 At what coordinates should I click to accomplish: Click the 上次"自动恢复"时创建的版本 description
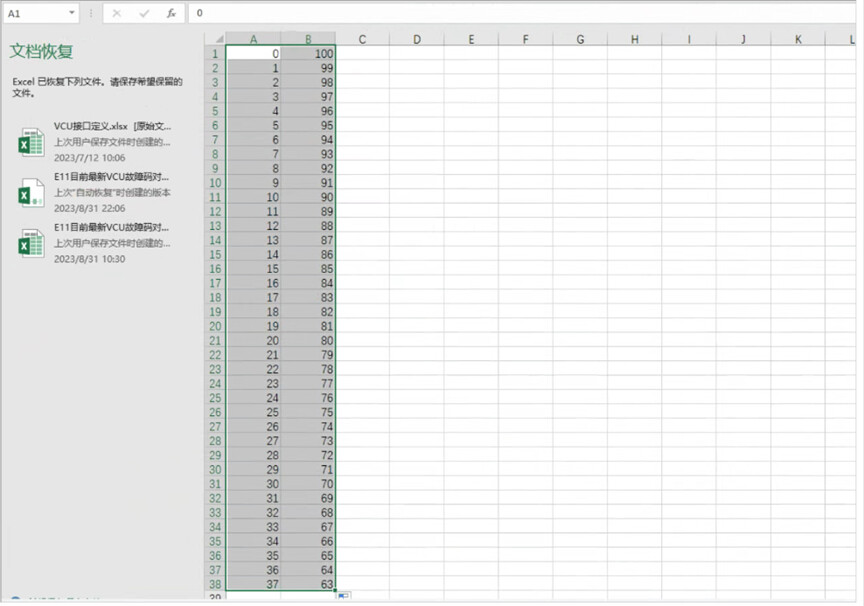coord(112,192)
